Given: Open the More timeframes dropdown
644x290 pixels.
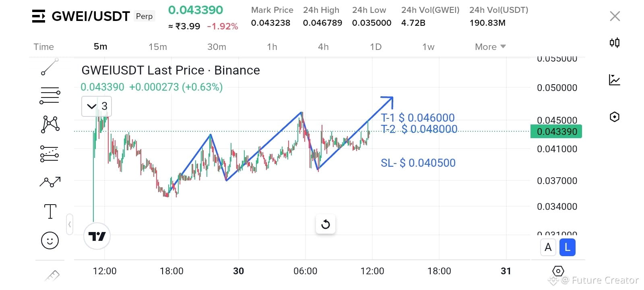Looking at the screenshot, I should click(490, 47).
